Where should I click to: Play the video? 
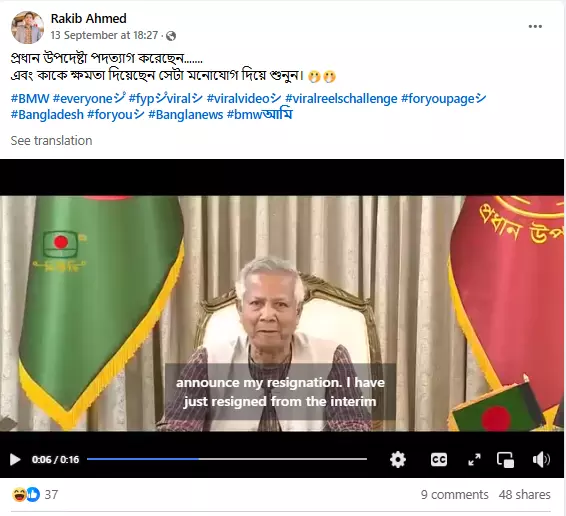click(15, 460)
